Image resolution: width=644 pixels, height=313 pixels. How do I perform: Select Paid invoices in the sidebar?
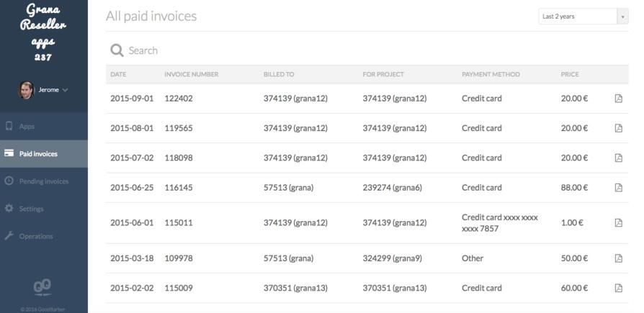pos(38,154)
